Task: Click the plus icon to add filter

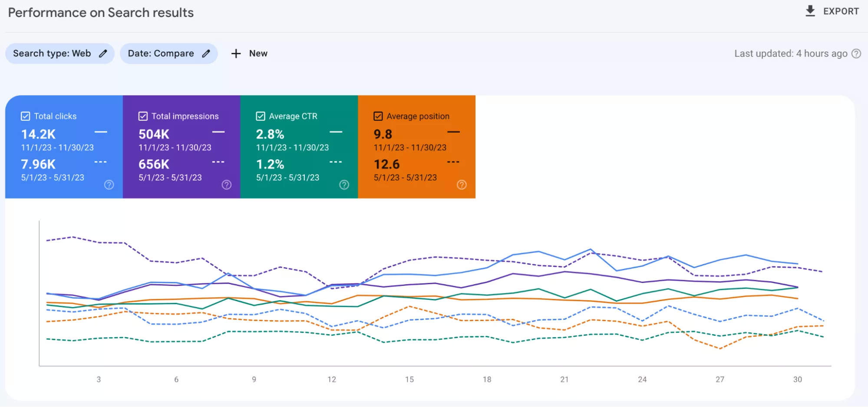Action: (x=236, y=53)
